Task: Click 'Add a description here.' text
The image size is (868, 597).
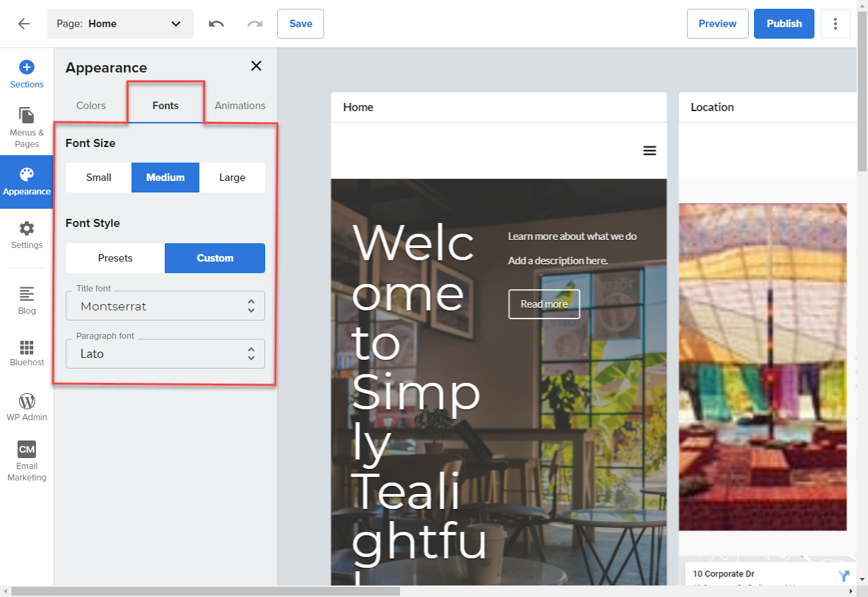Action: tap(558, 261)
